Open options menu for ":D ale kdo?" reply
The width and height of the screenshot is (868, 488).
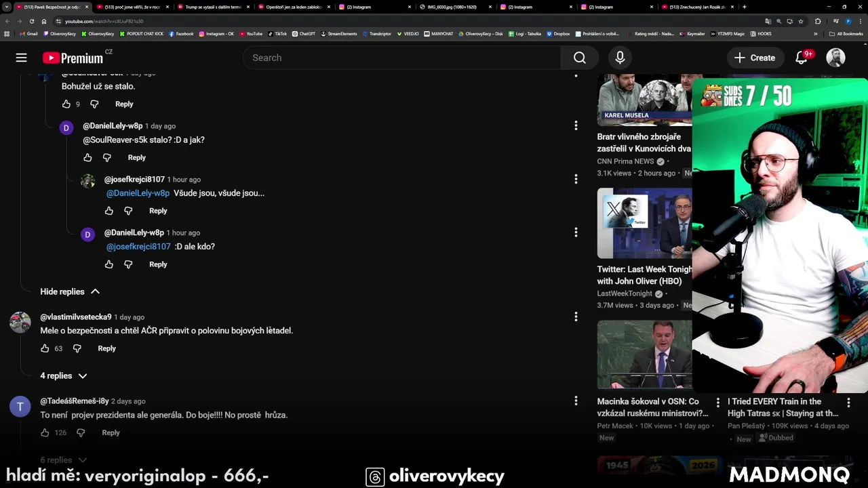pyautogui.click(x=576, y=232)
